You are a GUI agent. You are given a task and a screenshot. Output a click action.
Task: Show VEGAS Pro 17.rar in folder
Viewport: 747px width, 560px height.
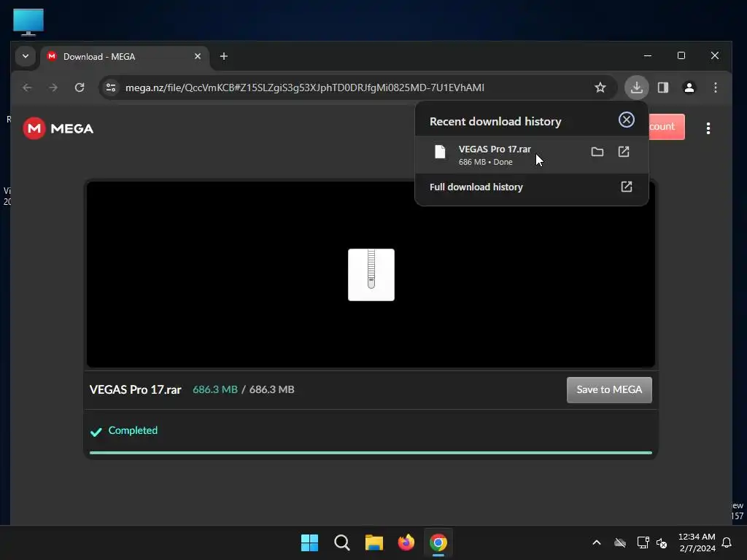(597, 152)
